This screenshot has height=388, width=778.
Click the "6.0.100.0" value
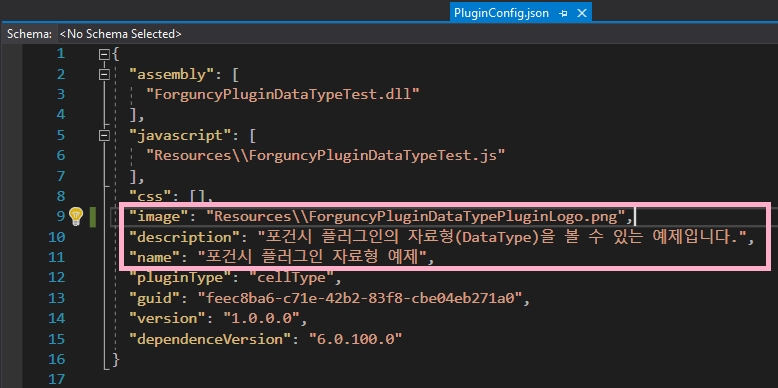click(x=356, y=339)
